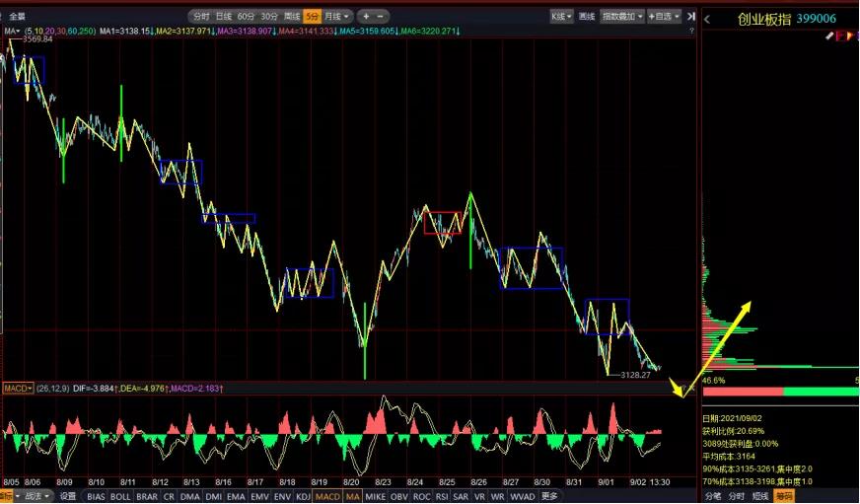Screen dimensions: 860x504
Task: Open the K线 dropdown
Action: (561, 17)
